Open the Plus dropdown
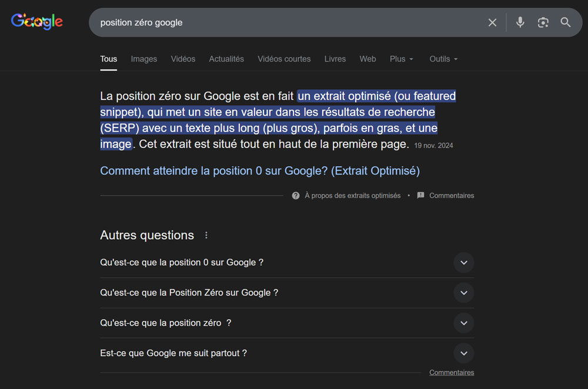The height and width of the screenshot is (389, 588). click(x=401, y=59)
